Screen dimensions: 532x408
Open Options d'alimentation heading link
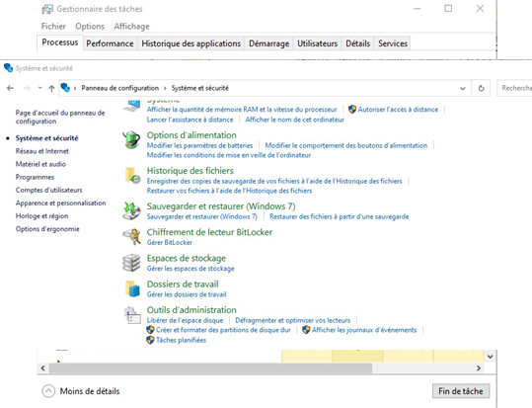tap(191, 135)
